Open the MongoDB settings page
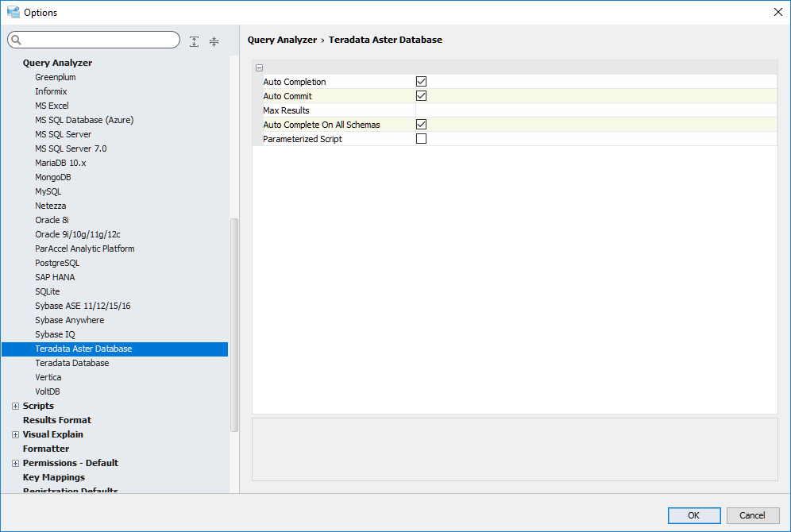 point(53,177)
